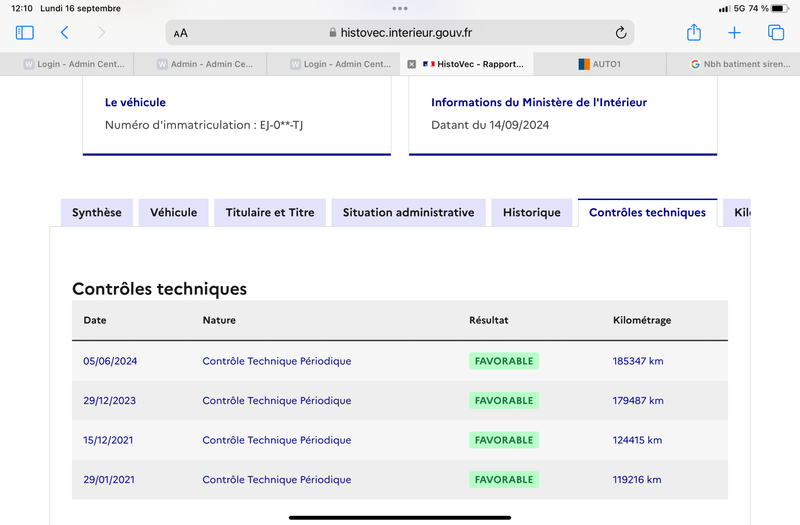800x525 pixels.
Task: Click FAVORABLE badge in the 29/01/2021 row
Action: click(x=504, y=480)
